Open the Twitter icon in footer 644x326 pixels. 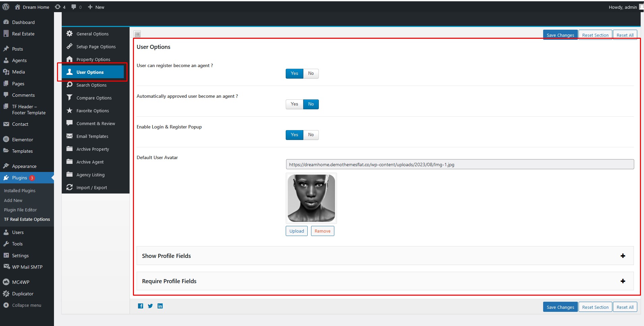coord(150,306)
